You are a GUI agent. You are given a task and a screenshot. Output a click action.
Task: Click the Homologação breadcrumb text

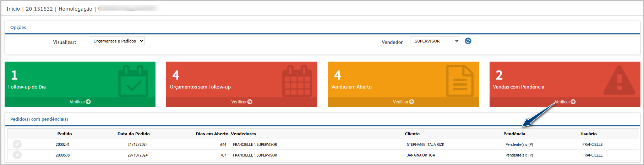75,9
